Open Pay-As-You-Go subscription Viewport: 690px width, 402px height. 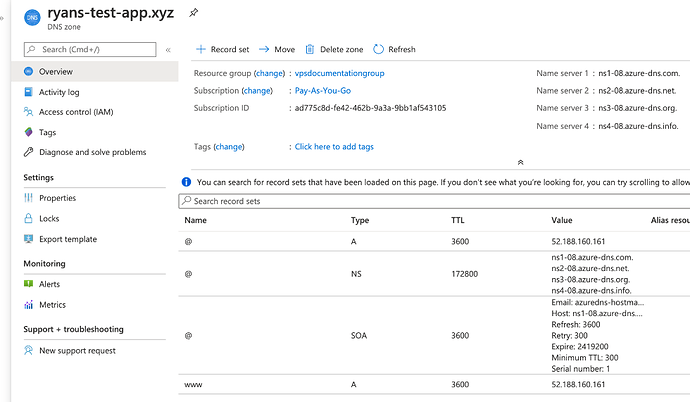point(323,91)
